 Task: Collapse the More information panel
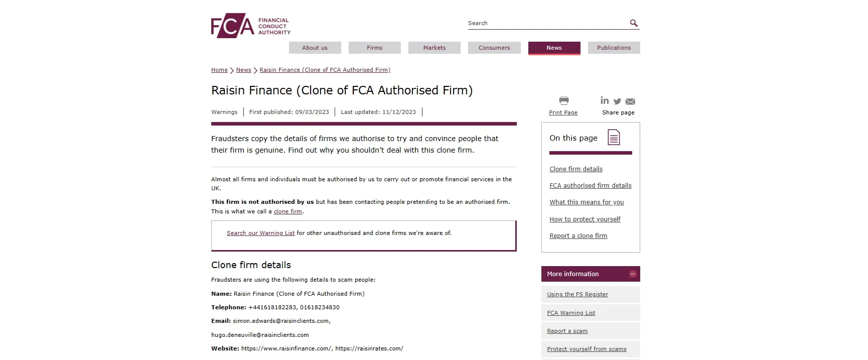[633, 274]
